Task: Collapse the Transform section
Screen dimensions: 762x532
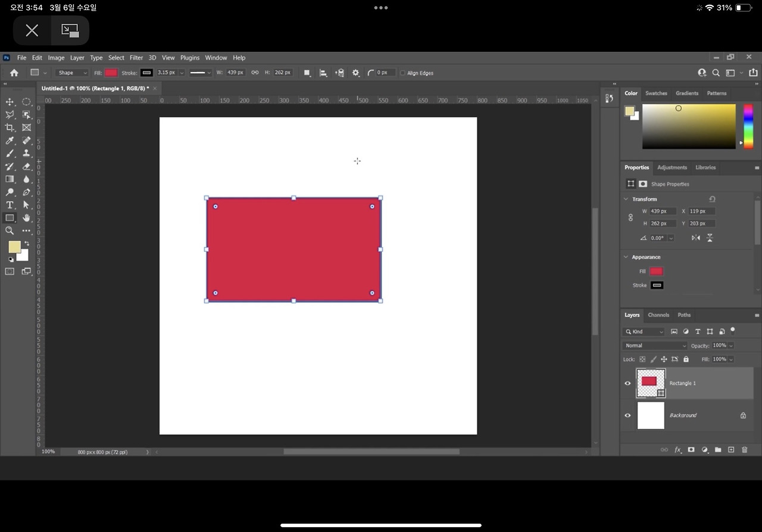Action: click(626, 199)
